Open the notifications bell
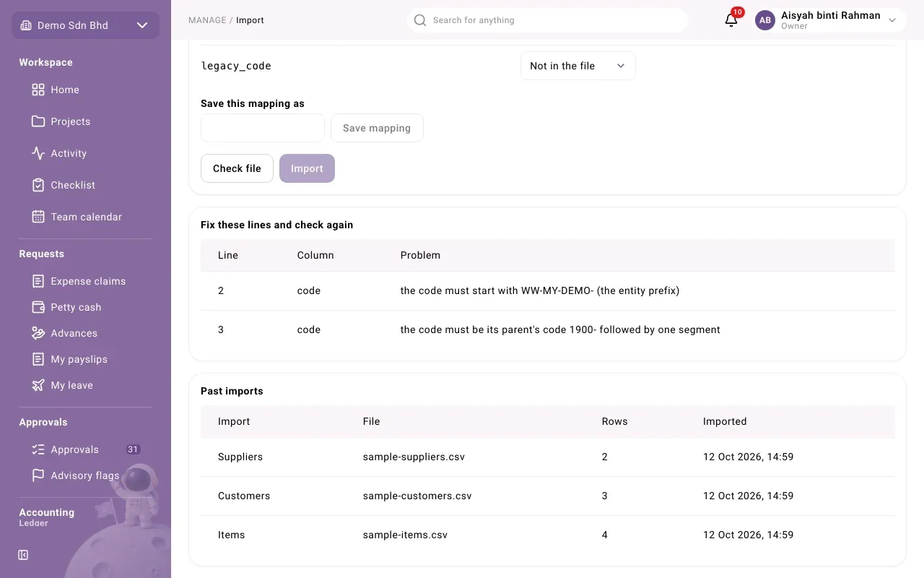Viewport: 924px width, 578px height. (x=731, y=20)
